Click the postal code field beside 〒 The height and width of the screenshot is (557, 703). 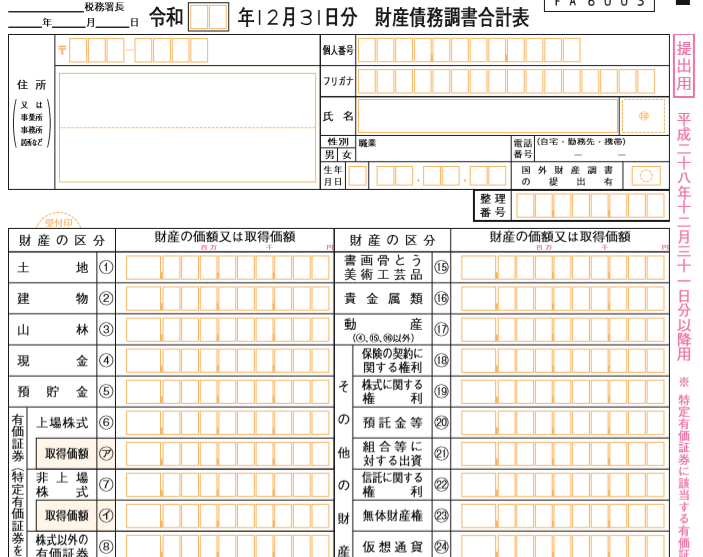click(x=138, y=50)
